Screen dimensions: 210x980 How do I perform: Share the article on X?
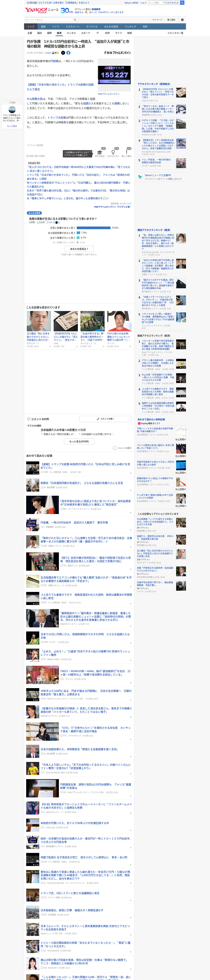coord(63,53)
